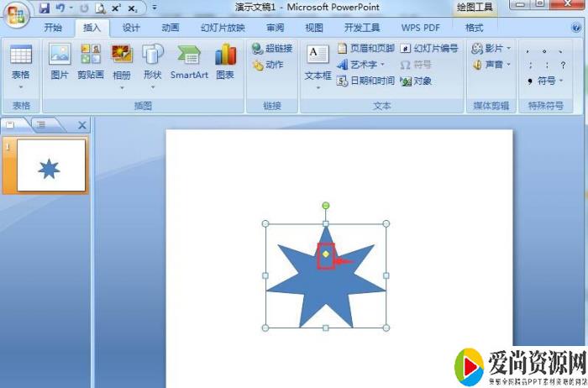Image resolution: width=588 pixels, height=388 pixels.
Task: Open the 剪贴画 clip art tool
Action: (x=90, y=61)
